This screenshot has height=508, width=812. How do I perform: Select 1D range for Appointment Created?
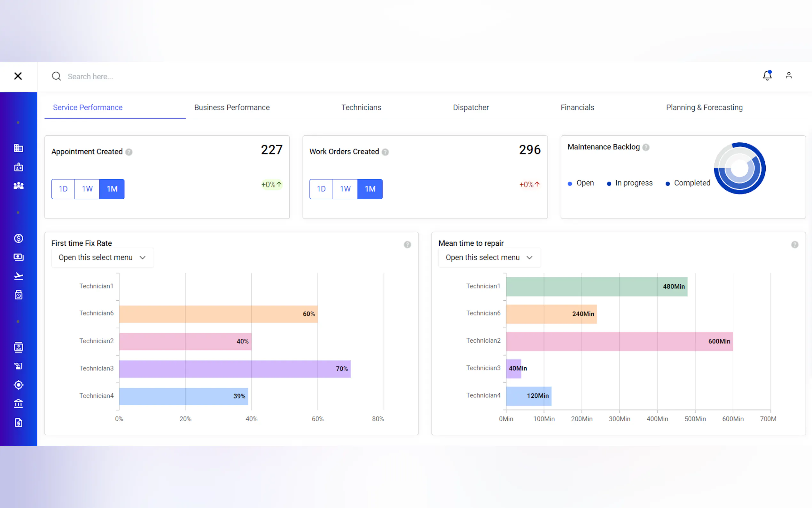pyautogui.click(x=63, y=189)
